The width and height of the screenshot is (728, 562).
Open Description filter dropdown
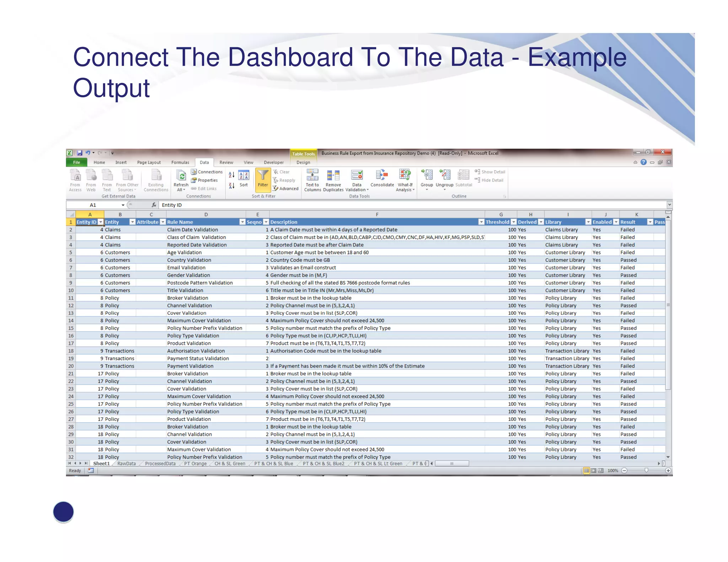pyautogui.click(x=481, y=222)
